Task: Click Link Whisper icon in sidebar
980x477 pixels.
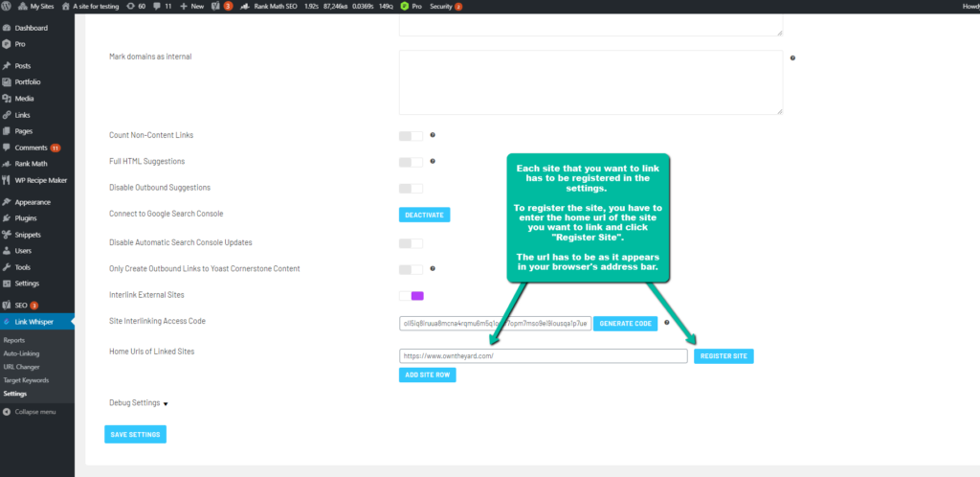Action: pyautogui.click(x=7, y=322)
